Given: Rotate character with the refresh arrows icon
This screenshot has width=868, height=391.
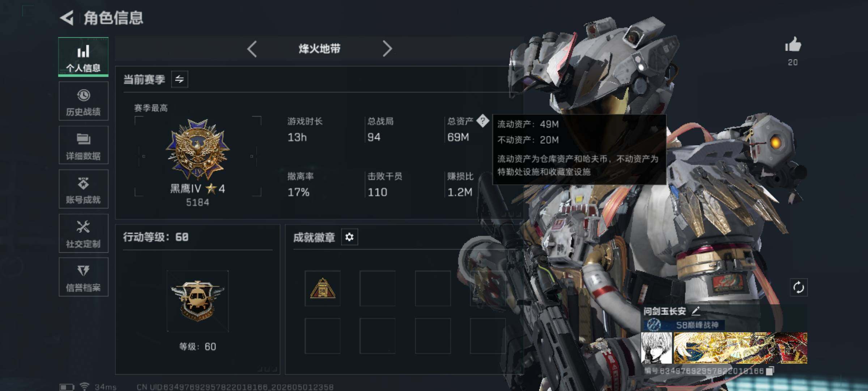Looking at the screenshot, I should pyautogui.click(x=799, y=288).
